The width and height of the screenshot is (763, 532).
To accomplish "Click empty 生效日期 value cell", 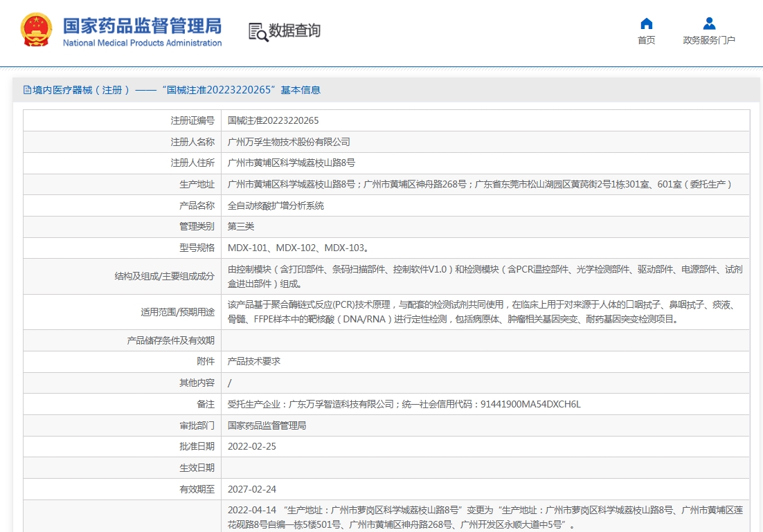I will [x=485, y=468].
